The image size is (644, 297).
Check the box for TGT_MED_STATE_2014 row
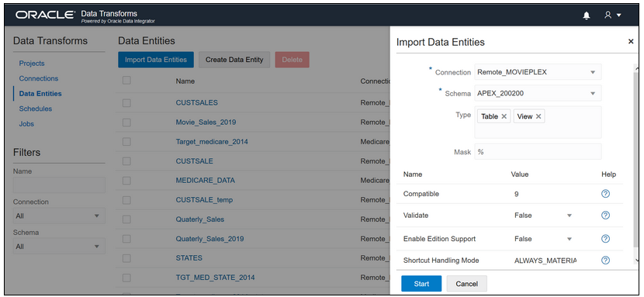pos(126,278)
